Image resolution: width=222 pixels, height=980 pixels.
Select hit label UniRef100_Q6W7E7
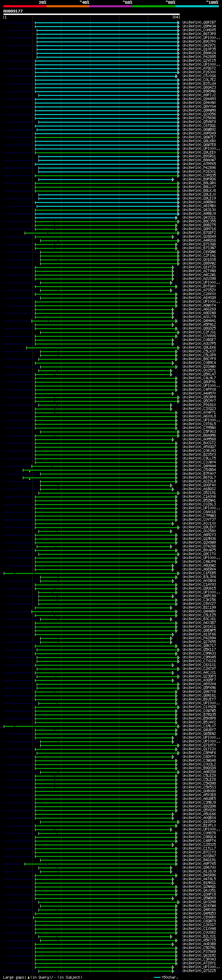coord(199,137)
